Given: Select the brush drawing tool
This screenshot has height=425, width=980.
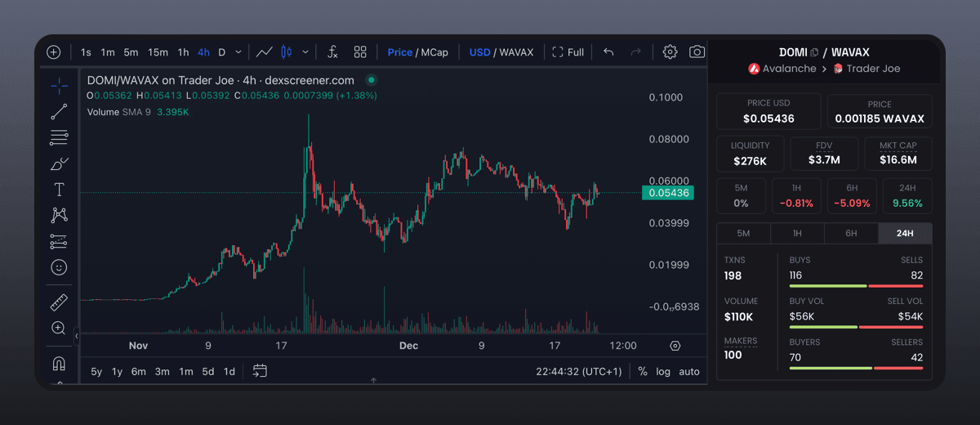Looking at the screenshot, I should pos(59,163).
